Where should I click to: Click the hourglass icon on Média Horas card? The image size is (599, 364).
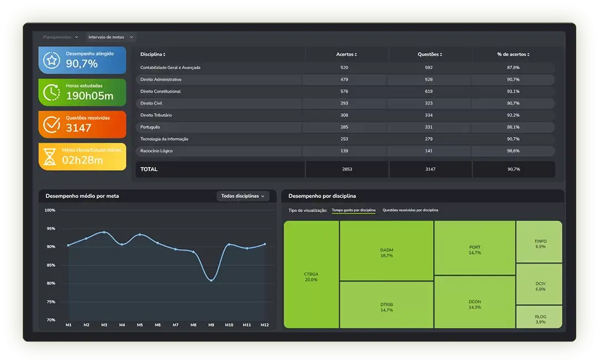point(51,157)
